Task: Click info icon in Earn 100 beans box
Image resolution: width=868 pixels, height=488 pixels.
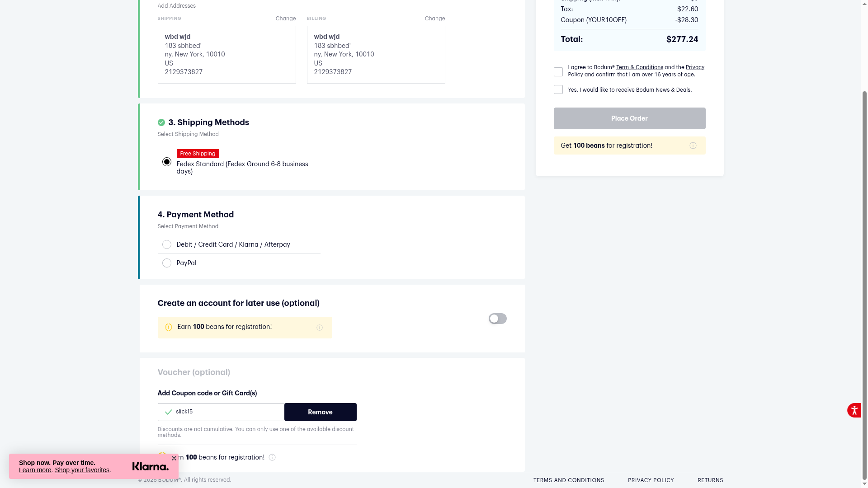Action: pyautogui.click(x=320, y=328)
